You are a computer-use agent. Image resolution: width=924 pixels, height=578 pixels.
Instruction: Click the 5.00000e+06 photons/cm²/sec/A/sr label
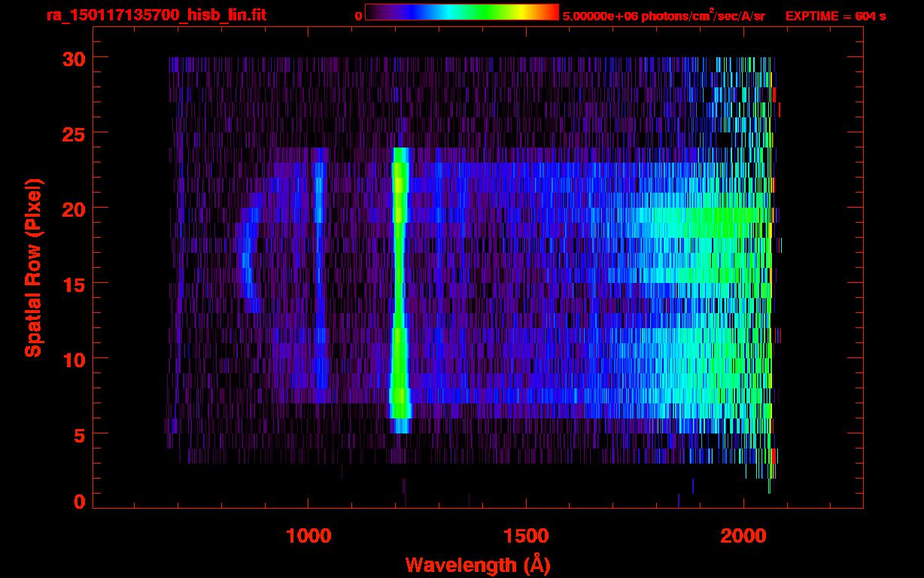tap(664, 15)
